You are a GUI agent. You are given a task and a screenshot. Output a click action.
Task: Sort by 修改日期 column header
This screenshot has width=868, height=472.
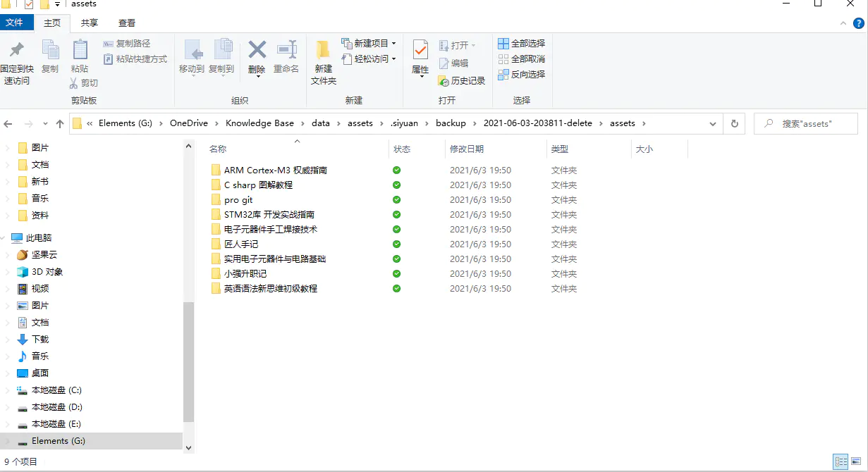pyautogui.click(x=467, y=149)
